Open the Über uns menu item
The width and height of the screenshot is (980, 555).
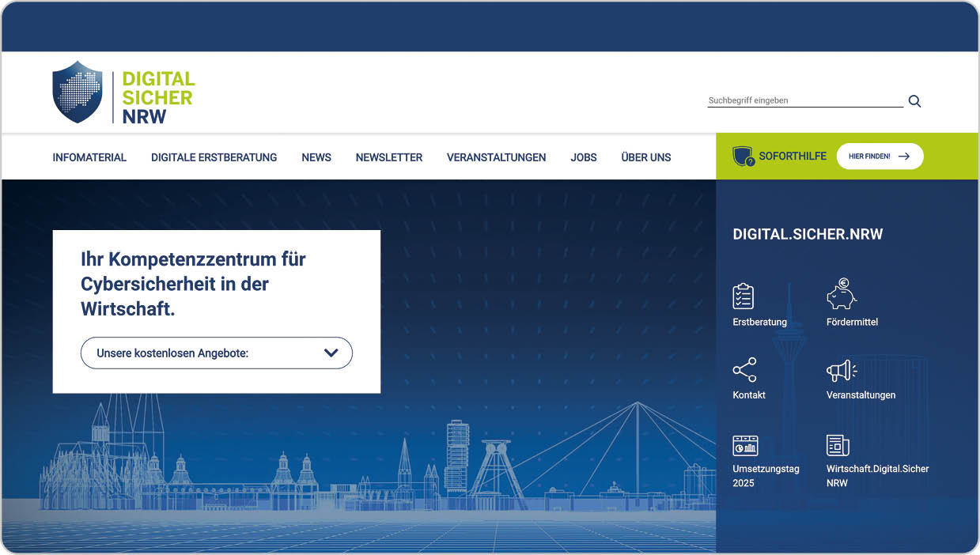pos(646,157)
